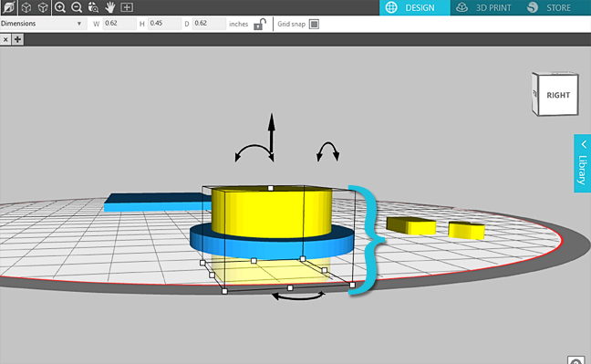This screenshot has width=591, height=364.
Task: Expand the Library side panel
Action: (x=582, y=163)
